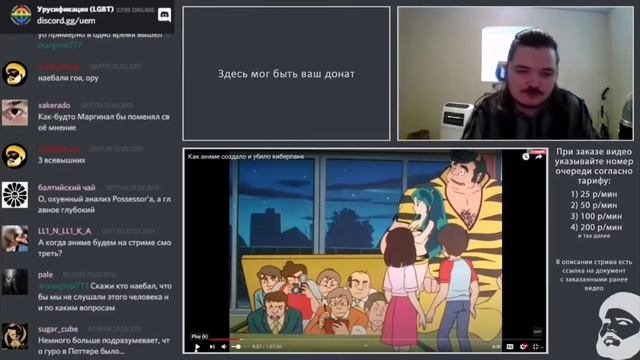Screen dimensions: 640x360
Task: Click the username 'балтийский чай'
Action: click(x=67, y=188)
